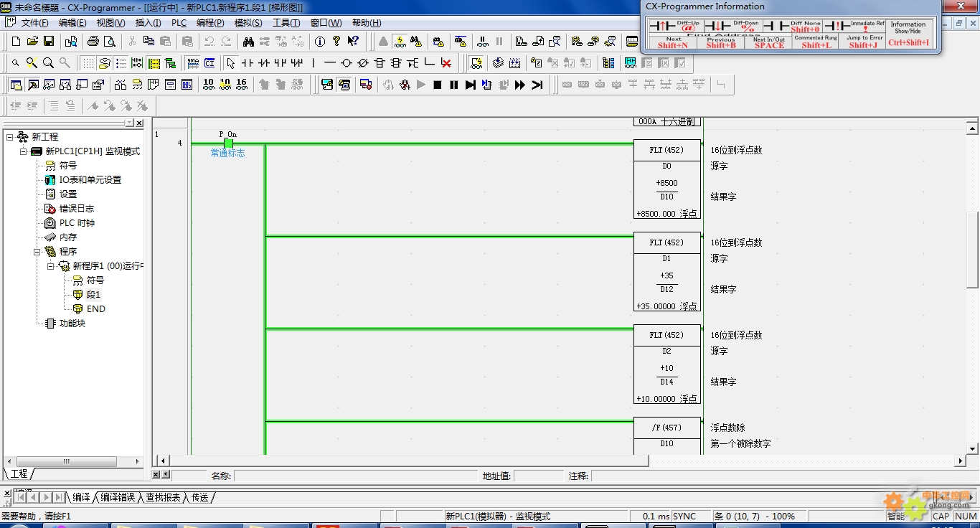Toggle the Work Online PLC icon
This screenshot has width=980, height=528.
384,42
